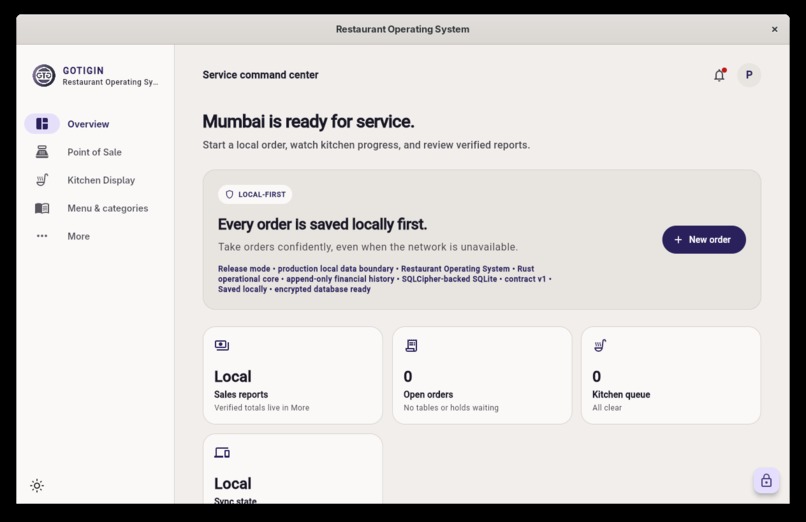Start a New order
The width and height of the screenshot is (806, 522).
pyautogui.click(x=704, y=239)
